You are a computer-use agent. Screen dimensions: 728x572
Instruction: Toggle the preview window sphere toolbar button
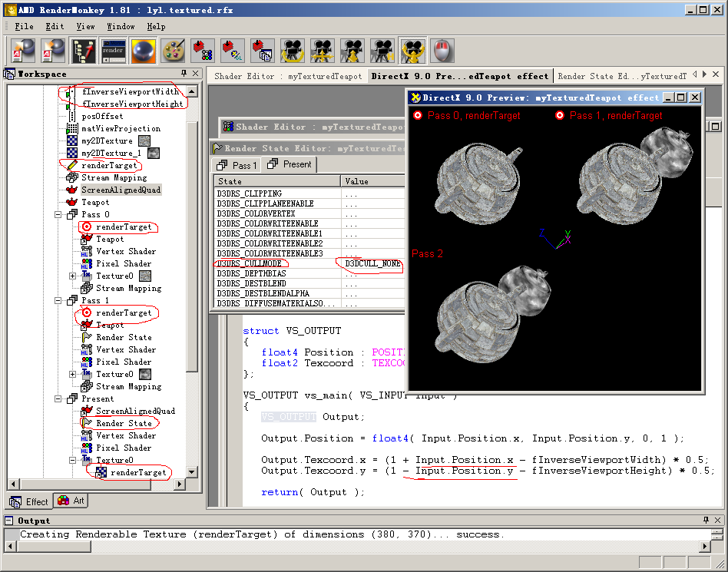point(143,51)
